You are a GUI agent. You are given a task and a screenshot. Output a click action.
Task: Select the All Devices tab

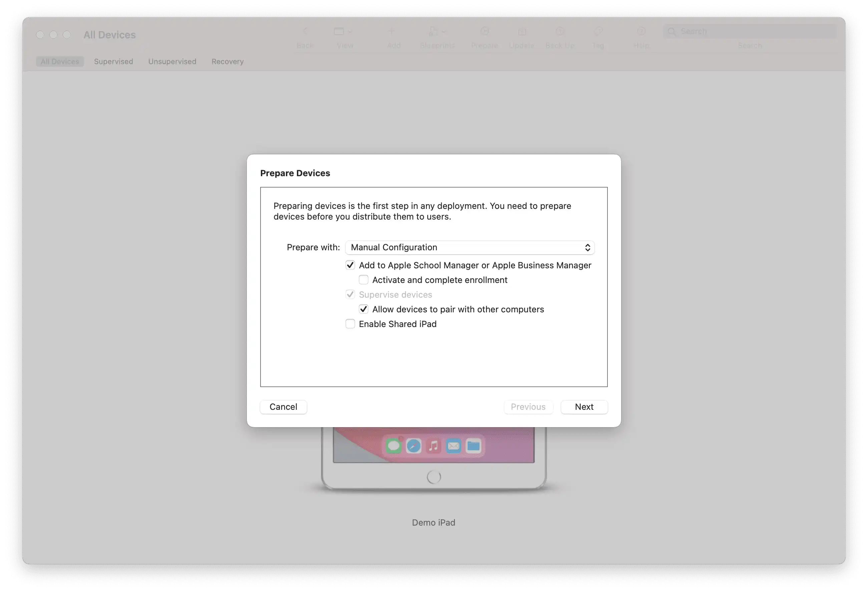tap(60, 61)
